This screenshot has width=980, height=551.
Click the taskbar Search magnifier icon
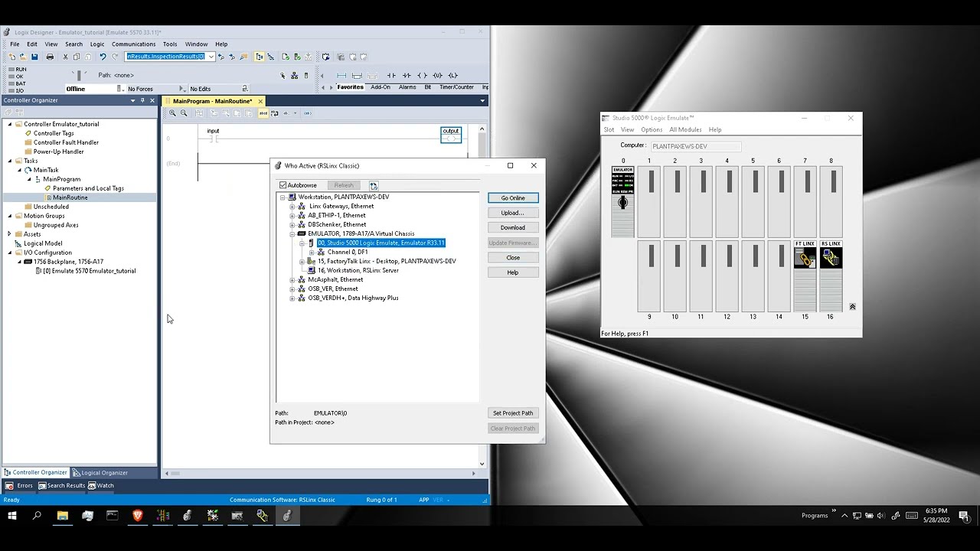coord(37,516)
